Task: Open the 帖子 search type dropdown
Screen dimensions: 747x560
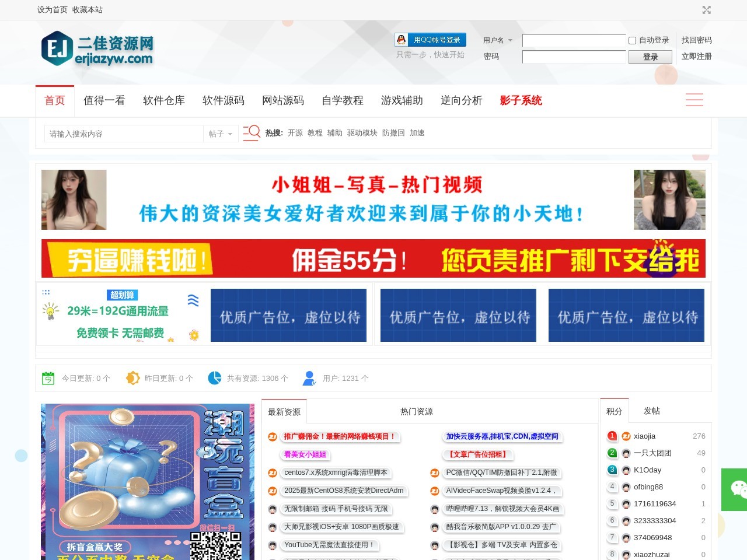Action: 221,134
